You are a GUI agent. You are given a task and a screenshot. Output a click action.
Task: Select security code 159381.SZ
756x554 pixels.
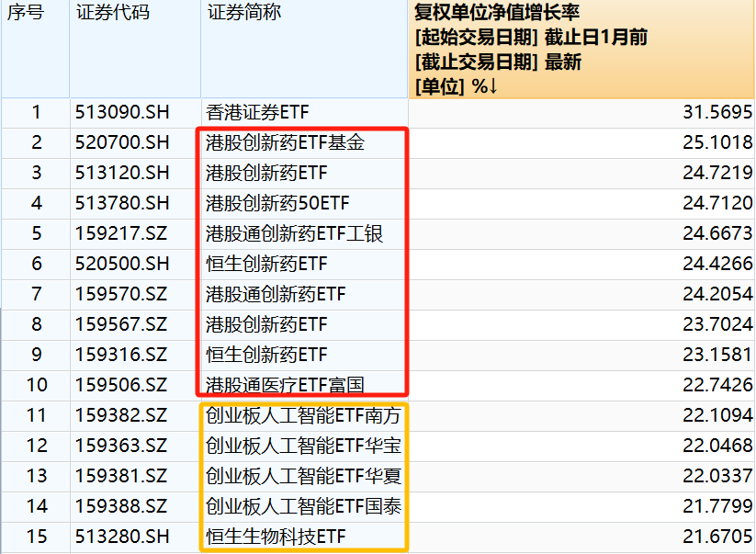click(x=122, y=477)
